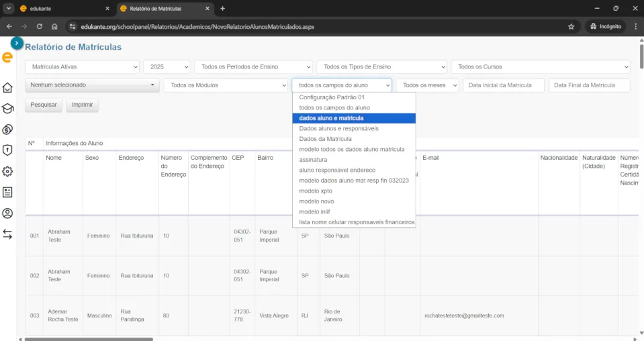Expand sidebar with the blue arrow button
Screen dimensions: 644x341
pyautogui.click(x=17, y=43)
